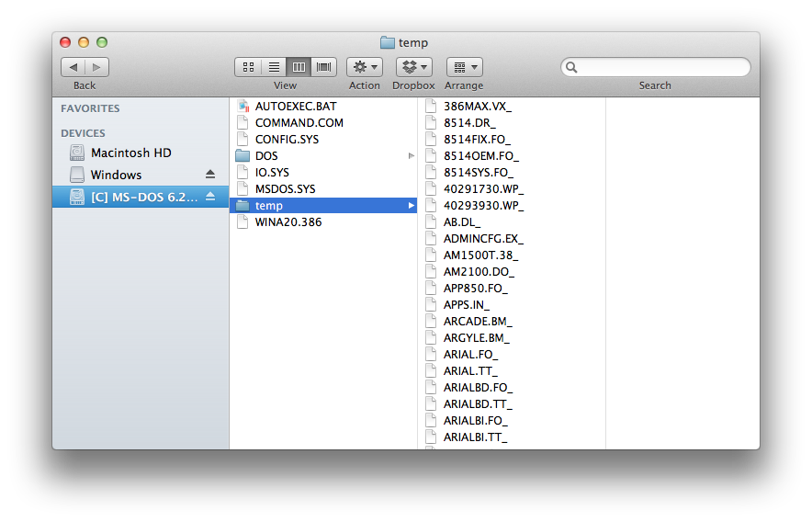Select the IO.SYS file
The width and height of the screenshot is (812, 522).
click(323, 173)
